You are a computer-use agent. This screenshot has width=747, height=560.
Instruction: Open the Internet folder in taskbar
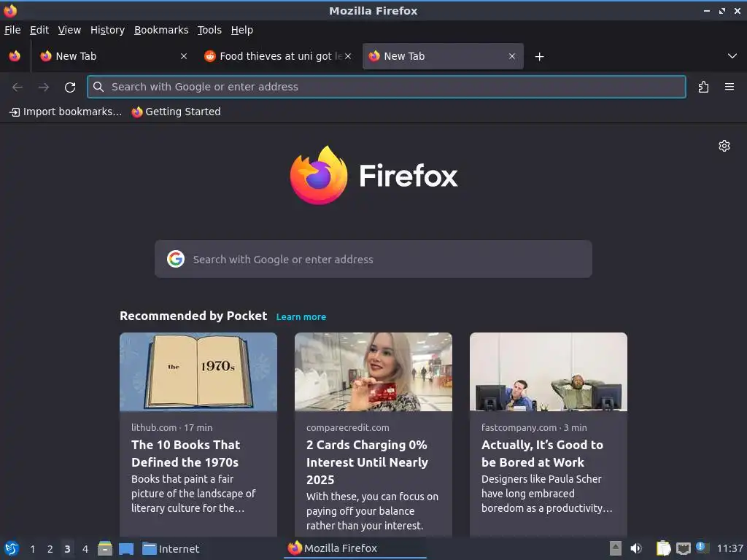pos(171,549)
